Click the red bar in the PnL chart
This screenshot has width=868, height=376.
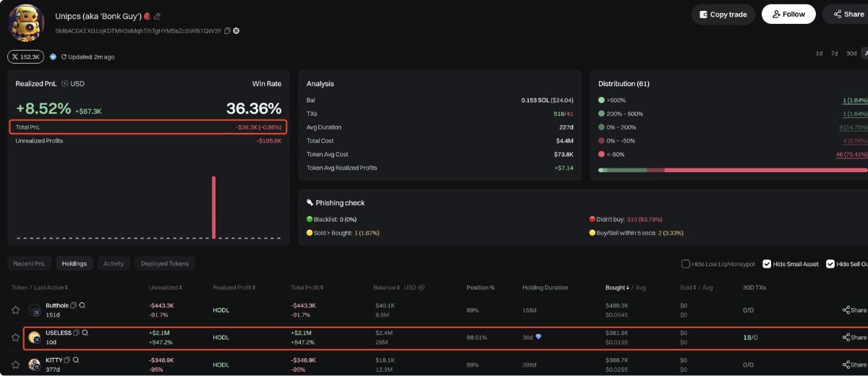tap(213, 207)
